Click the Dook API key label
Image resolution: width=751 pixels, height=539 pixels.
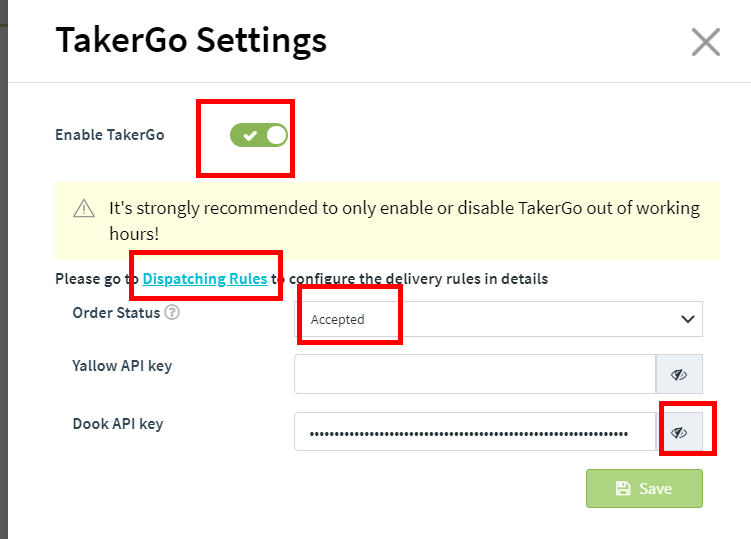(118, 424)
